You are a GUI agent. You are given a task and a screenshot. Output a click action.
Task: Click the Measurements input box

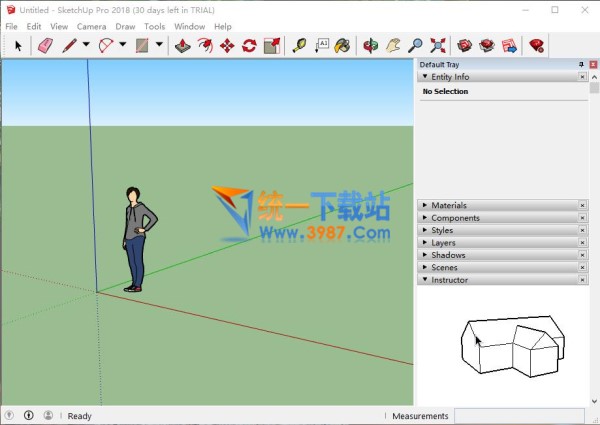[x=519, y=416]
